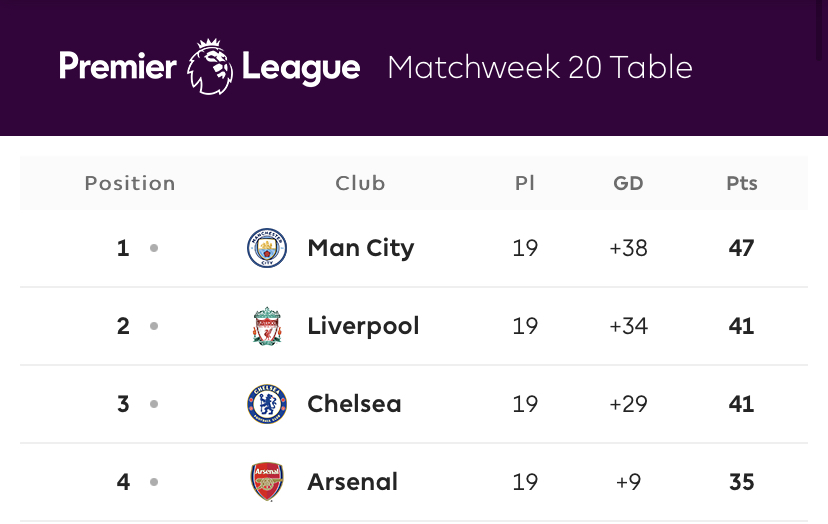The width and height of the screenshot is (828, 524).
Task: Sort table by the Position column header
Action: point(130,183)
